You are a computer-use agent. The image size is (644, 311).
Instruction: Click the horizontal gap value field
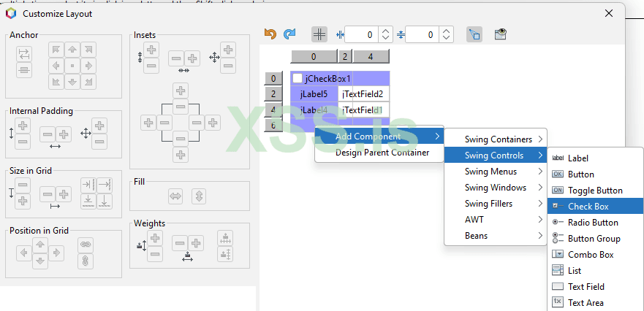tap(361, 35)
